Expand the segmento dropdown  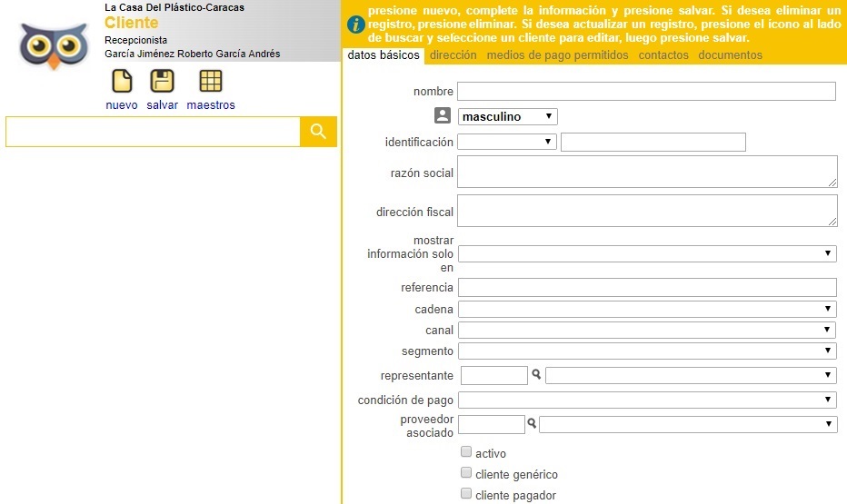coord(647,351)
